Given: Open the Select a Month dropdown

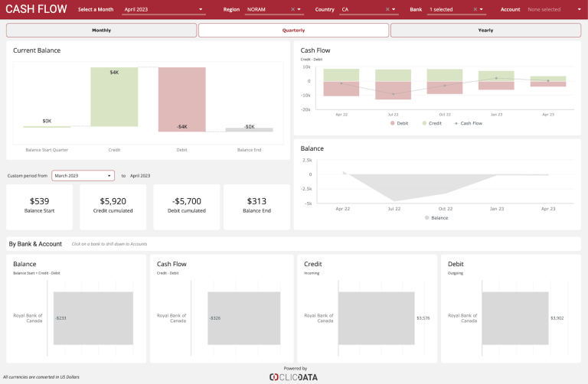Looking at the screenshot, I should (x=164, y=10).
